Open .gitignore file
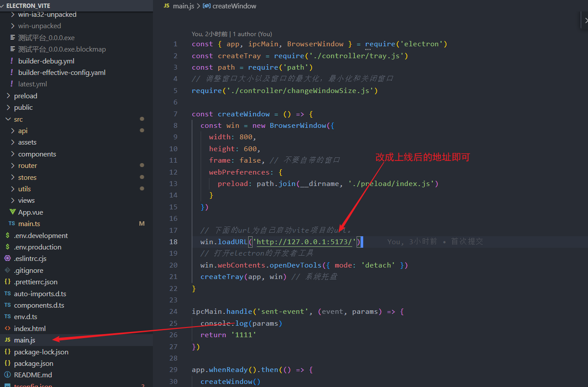This screenshot has width=588, height=387. click(x=29, y=271)
